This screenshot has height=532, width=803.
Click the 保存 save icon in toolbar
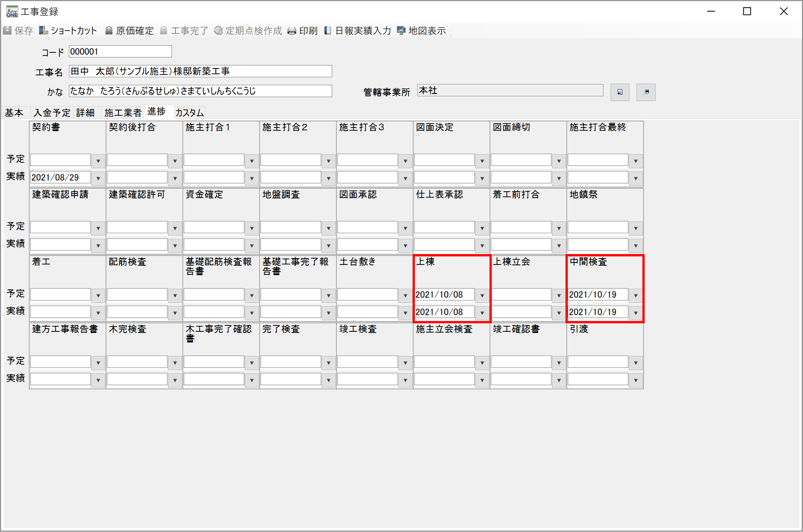pyautogui.click(x=8, y=31)
